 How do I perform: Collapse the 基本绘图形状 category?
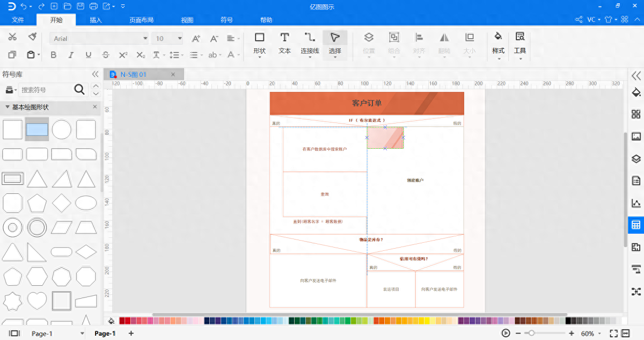pyautogui.click(x=6, y=107)
